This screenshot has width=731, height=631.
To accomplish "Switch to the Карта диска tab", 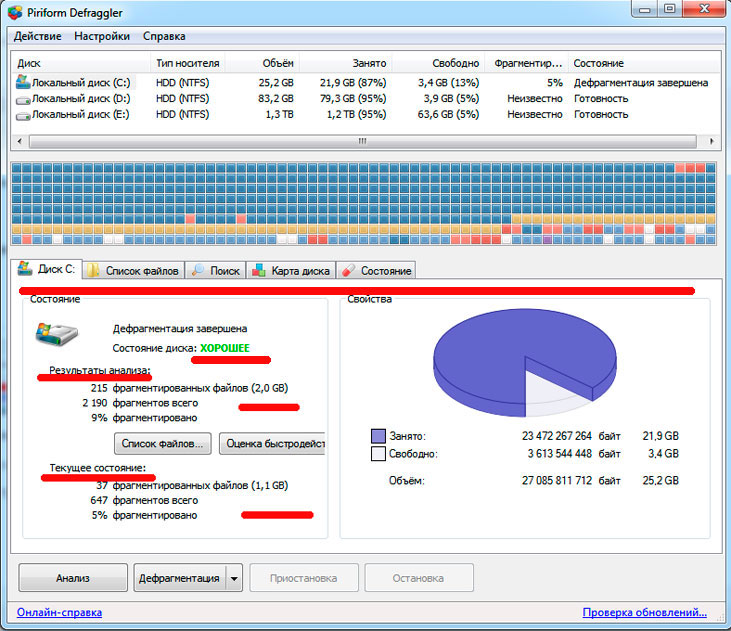I will (x=291, y=270).
